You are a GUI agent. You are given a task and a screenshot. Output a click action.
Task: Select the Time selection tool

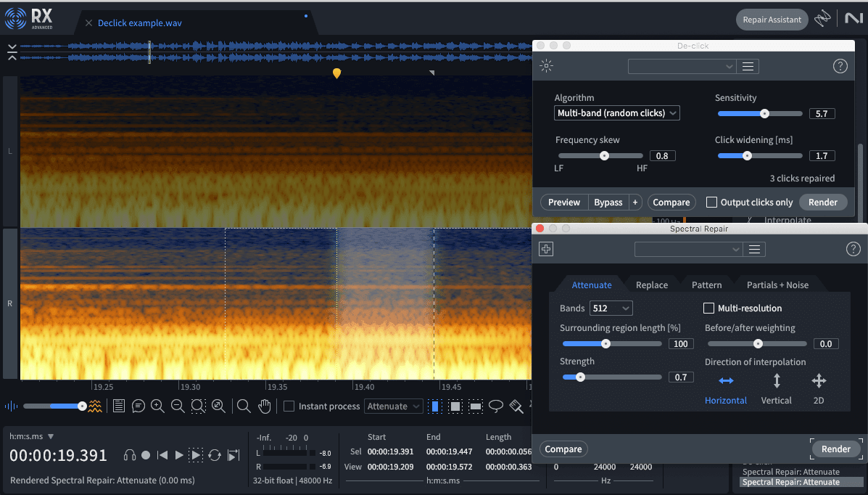(435, 406)
